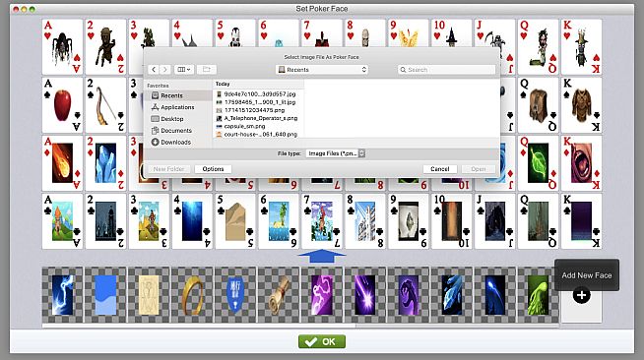This screenshot has height=360, width=644.
Task: Click the Search field in dialog
Action: click(x=446, y=70)
